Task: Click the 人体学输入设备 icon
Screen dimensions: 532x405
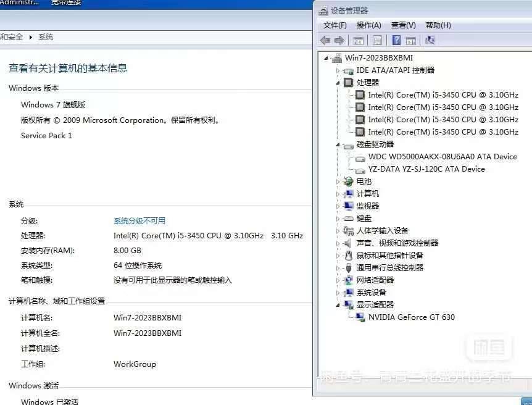Action: pyautogui.click(x=349, y=231)
